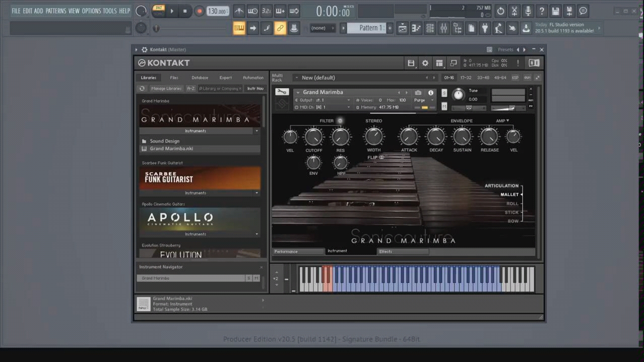The height and width of the screenshot is (362, 644).
Task: Click the camera snapshot icon
Action: (x=418, y=93)
